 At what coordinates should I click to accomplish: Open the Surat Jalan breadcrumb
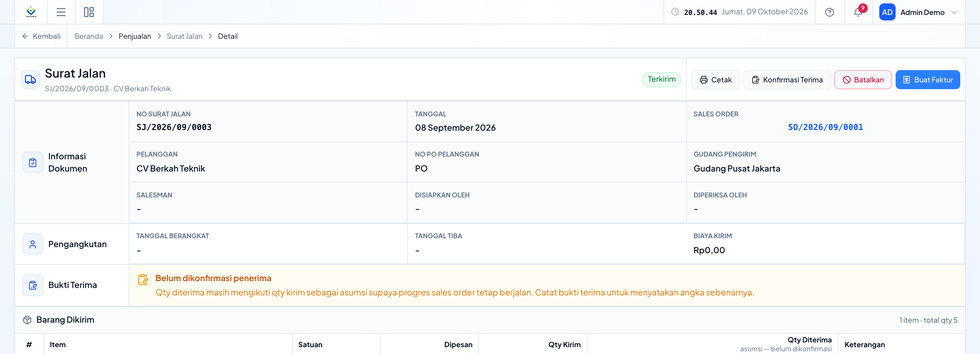pyautogui.click(x=184, y=36)
